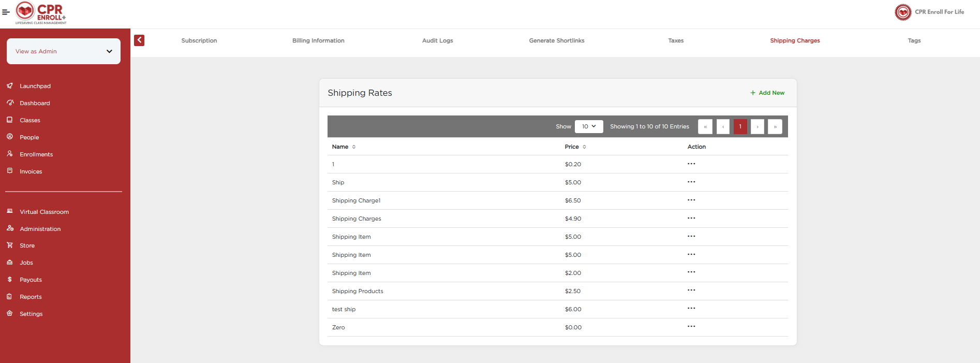
Task: Click the Reports icon in sidebar
Action: 10,297
